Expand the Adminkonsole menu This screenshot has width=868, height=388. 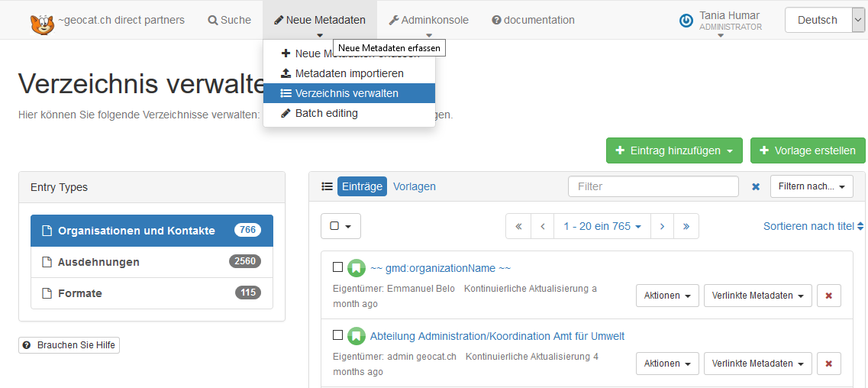coord(428,20)
